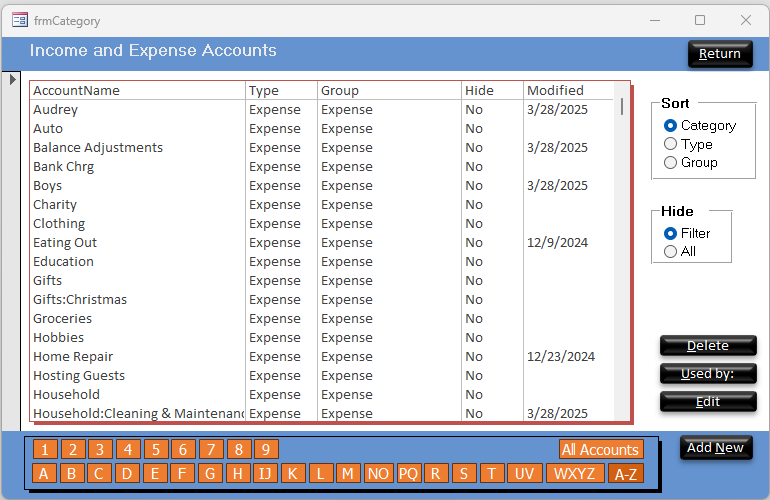Viewport: 770px width, 500px height.
Task: Select the Balance Adjustments account
Action: click(x=322, y=147)
